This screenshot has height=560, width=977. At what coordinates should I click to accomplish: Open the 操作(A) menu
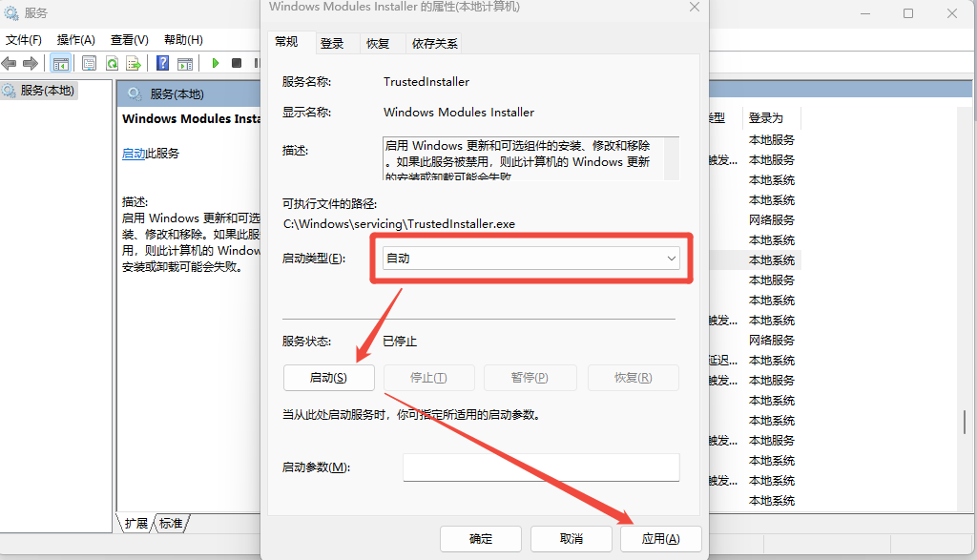point(76,40)
